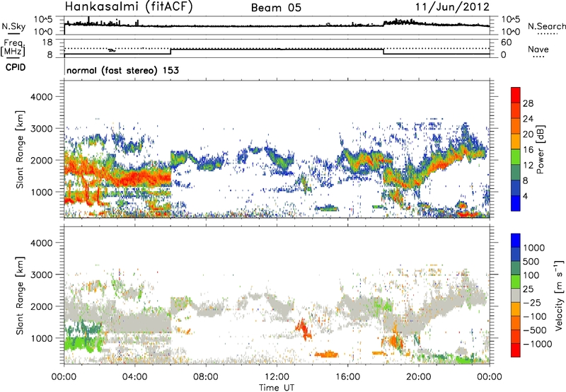Viewport: 566px width, 392px height.
Task: Pick the 25–100 light green Velocity swatch
Action: (516, 282)
